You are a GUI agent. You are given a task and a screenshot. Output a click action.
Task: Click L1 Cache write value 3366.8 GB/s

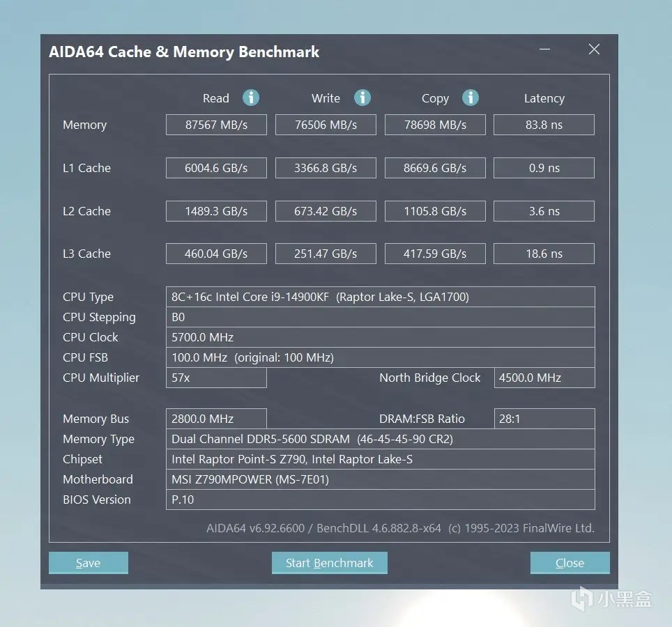tap(326, 168)
